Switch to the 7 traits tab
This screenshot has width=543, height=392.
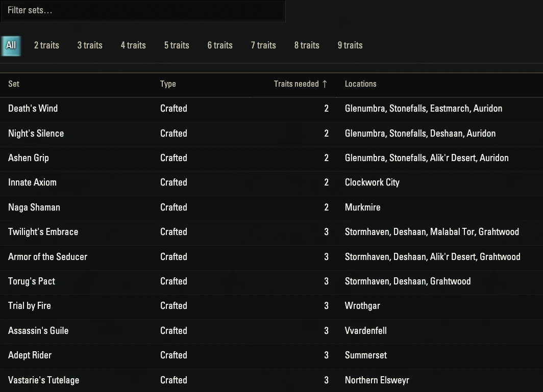(x=263, y=45)
